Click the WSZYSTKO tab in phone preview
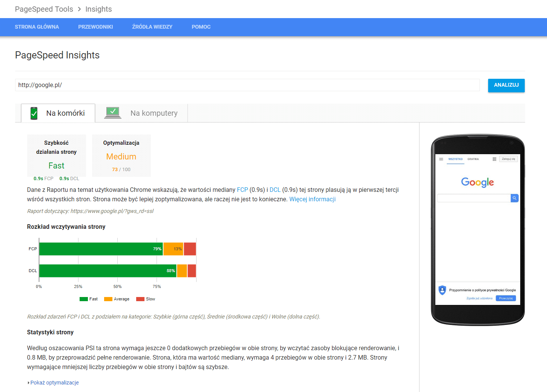Viewport: 547px width, 392px height. coord(455,159)
